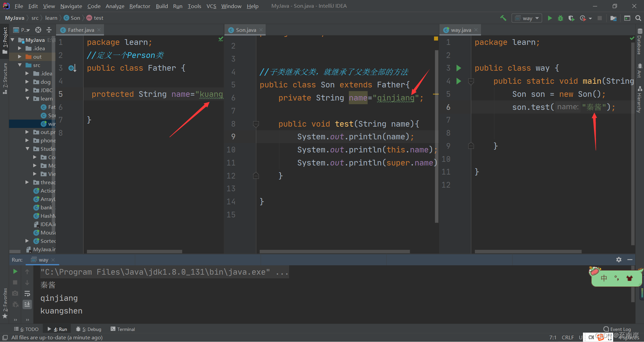This screenshot has height=342, width=644.
Task: Open the Terminal tool window button
Action: tap(123, 329)
